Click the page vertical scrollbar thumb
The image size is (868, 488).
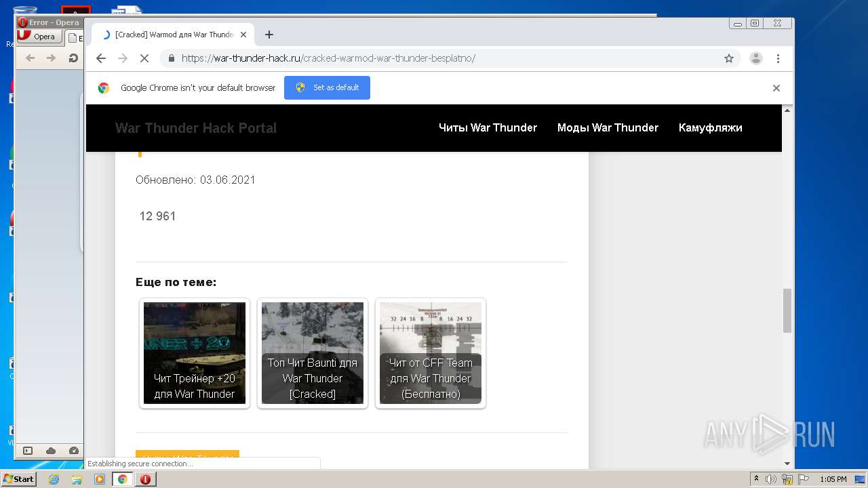click(x=787, y=310)
